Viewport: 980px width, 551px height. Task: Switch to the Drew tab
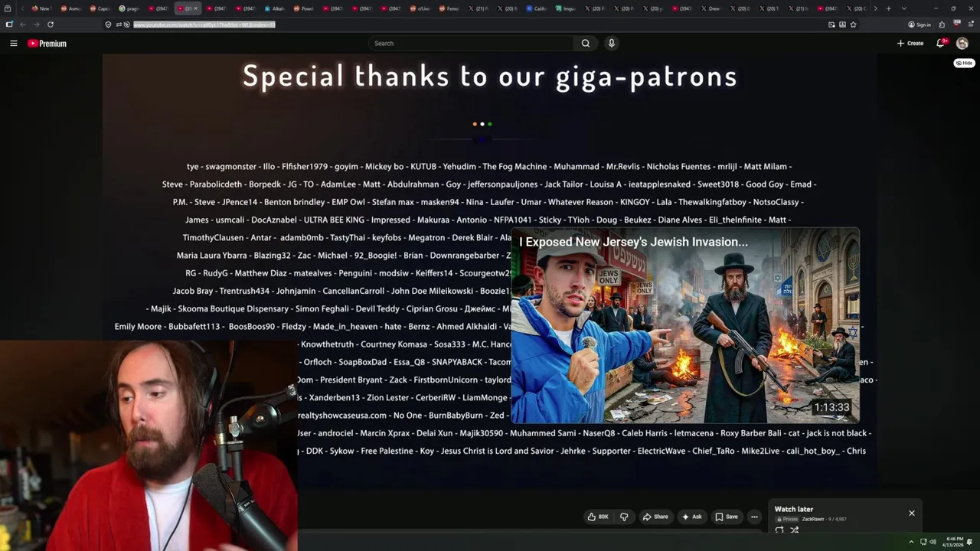pos(710,8)
